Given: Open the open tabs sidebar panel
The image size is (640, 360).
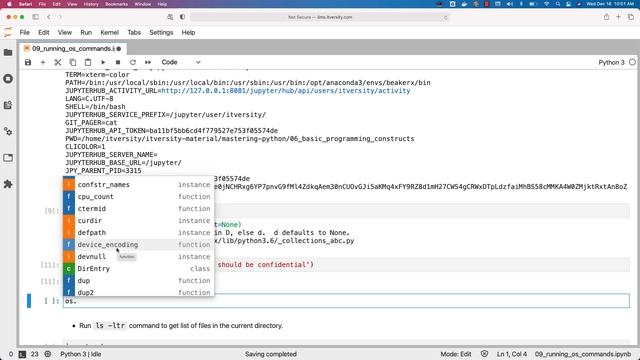Looking at the screenshot, I should click(x=8, y=158).
